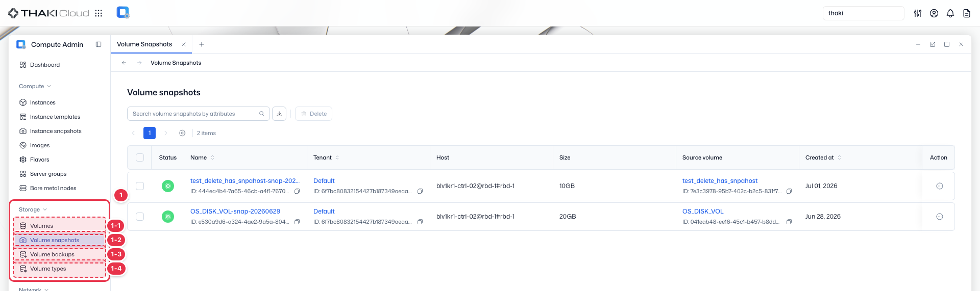
Task: Check the OS_DISK_VOL-snap-20260629 row checkbox
Action: point(140,217)
